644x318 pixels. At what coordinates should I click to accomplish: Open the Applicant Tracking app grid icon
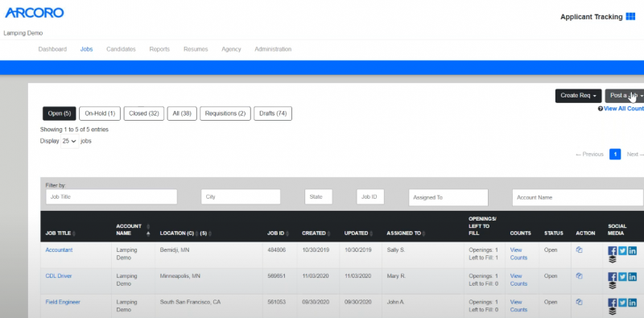(630, 16)
